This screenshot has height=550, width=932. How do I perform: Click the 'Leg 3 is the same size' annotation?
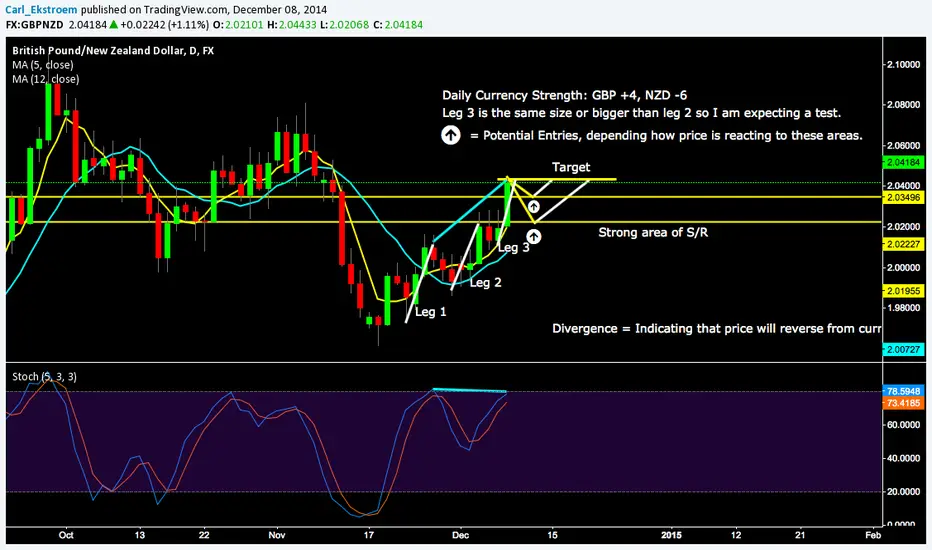(x=641, y=113)
